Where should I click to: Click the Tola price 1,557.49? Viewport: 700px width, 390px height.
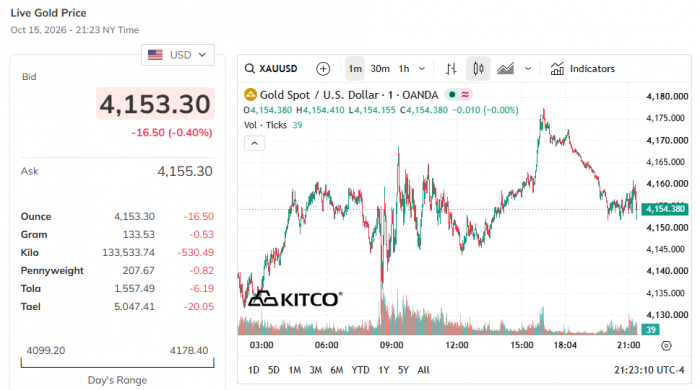pyautogui.click(x=134, y=289)
